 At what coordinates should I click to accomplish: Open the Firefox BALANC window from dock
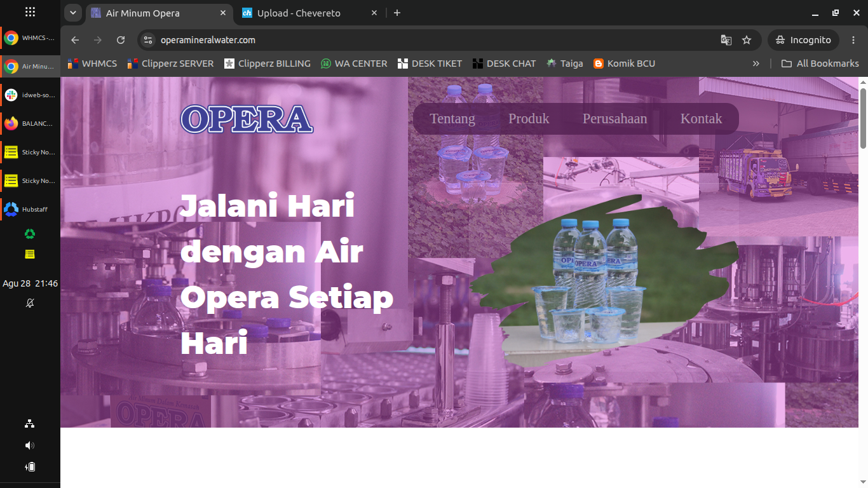(30, 124)
